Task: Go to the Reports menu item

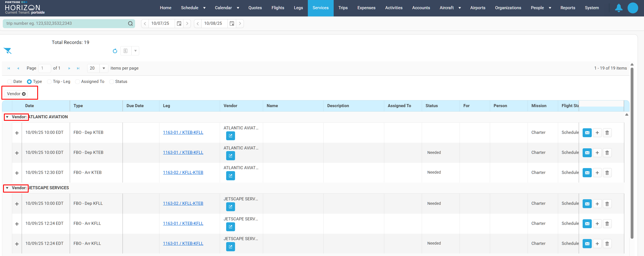Action: (568, 8)
